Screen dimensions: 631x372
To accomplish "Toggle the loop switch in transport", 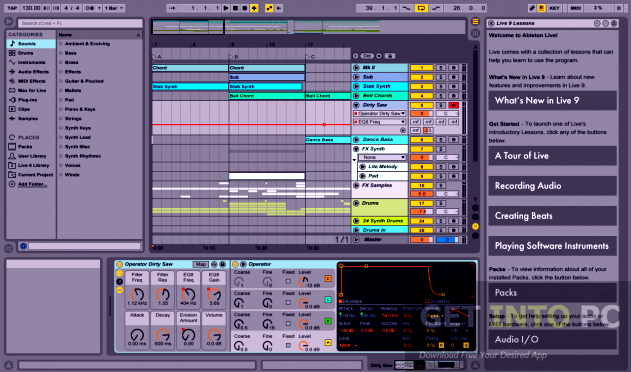I will click(421, 8).
